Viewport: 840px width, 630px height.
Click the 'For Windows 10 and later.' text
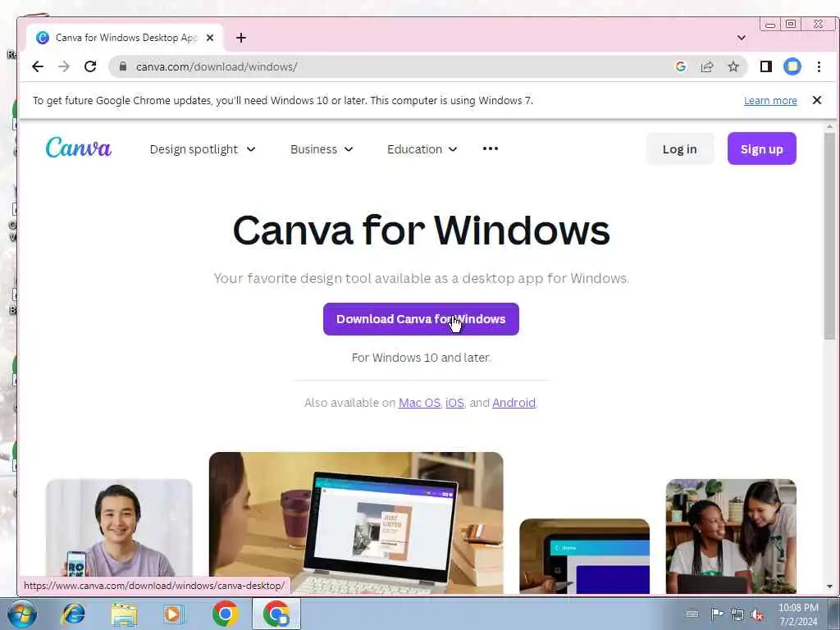(421, 358)
